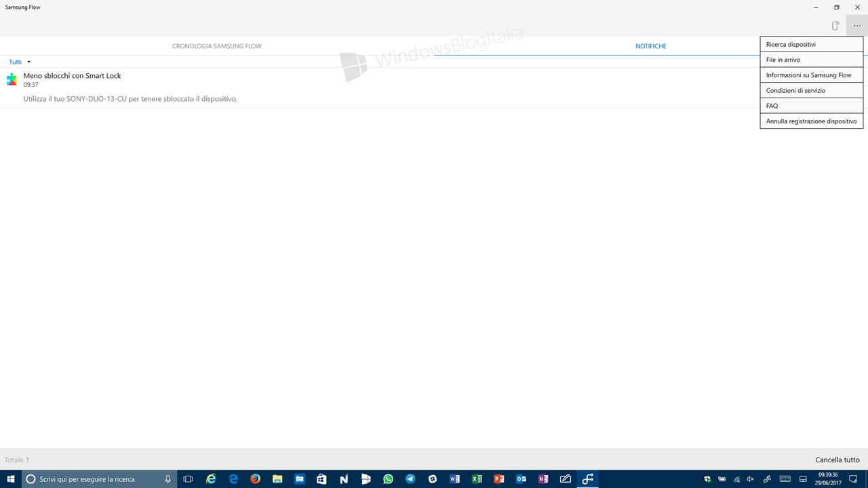Image resolution: width=868 pixels, height=488 pixels.
Task: Click the 'Totale 1' status text
Action: (x=17, y=460)
